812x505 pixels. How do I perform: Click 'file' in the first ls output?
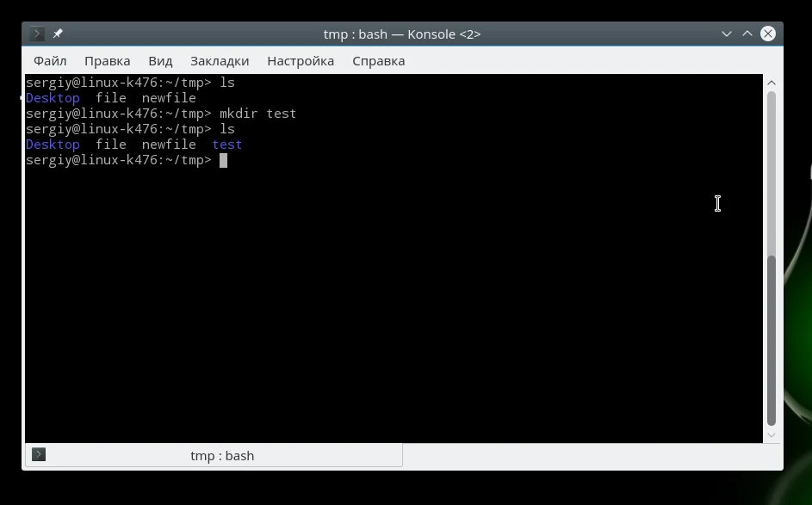[111, 98]
